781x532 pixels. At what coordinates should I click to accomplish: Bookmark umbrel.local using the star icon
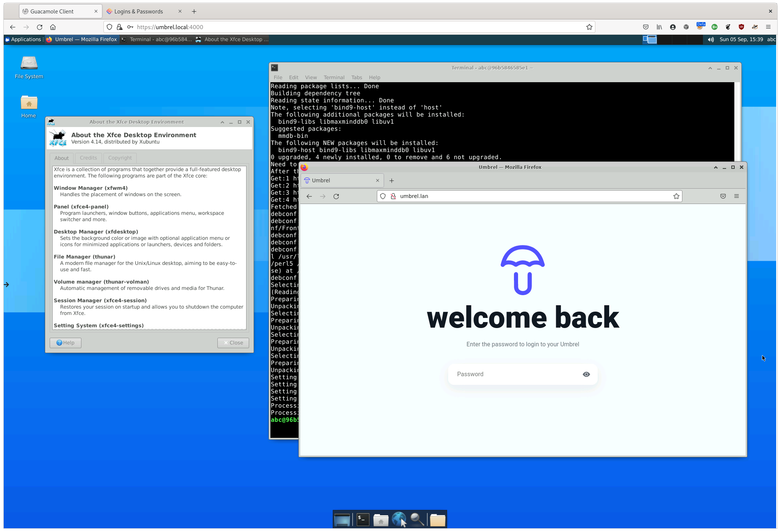click(x=589, y=27)
